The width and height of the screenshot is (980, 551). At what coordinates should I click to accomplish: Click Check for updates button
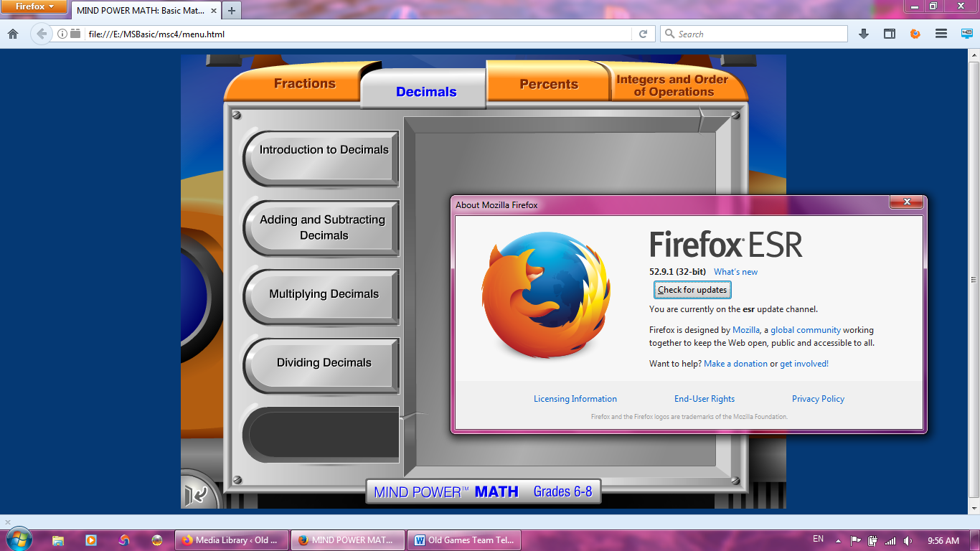tap(692, 290)
